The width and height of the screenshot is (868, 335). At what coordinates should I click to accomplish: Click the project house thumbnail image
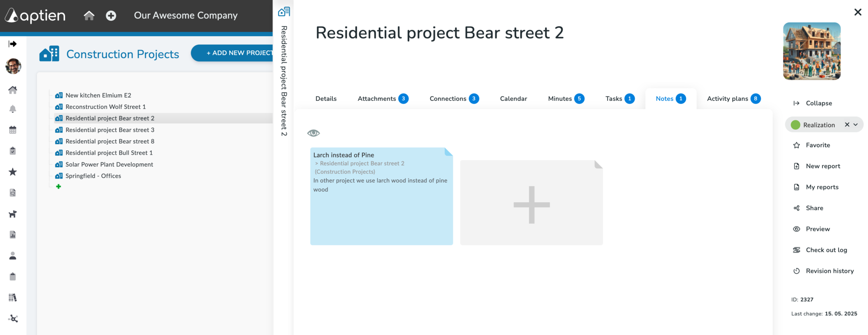pos(812,51)
